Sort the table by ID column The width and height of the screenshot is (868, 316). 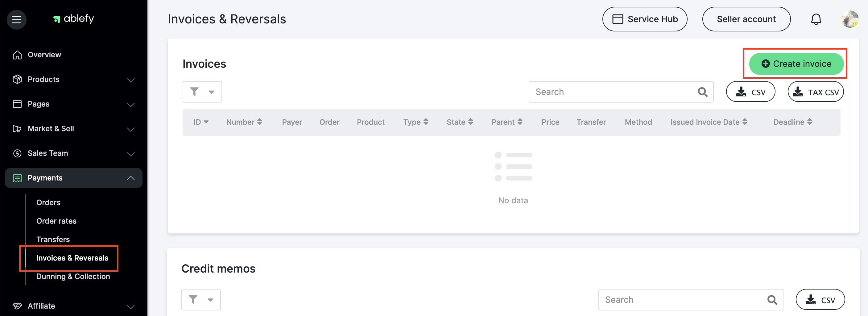(x=201, y=122)
